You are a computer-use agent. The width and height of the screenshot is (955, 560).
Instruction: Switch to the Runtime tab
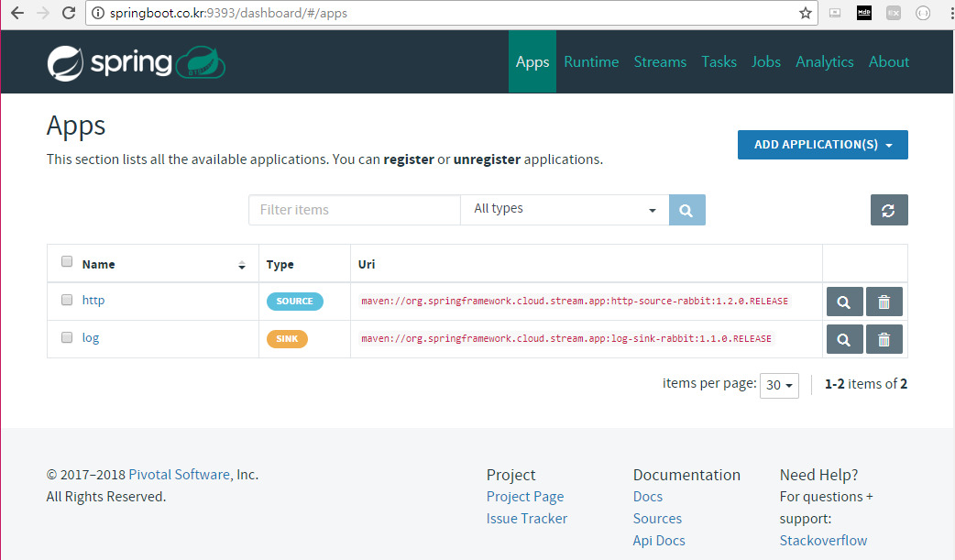point(591,61)
